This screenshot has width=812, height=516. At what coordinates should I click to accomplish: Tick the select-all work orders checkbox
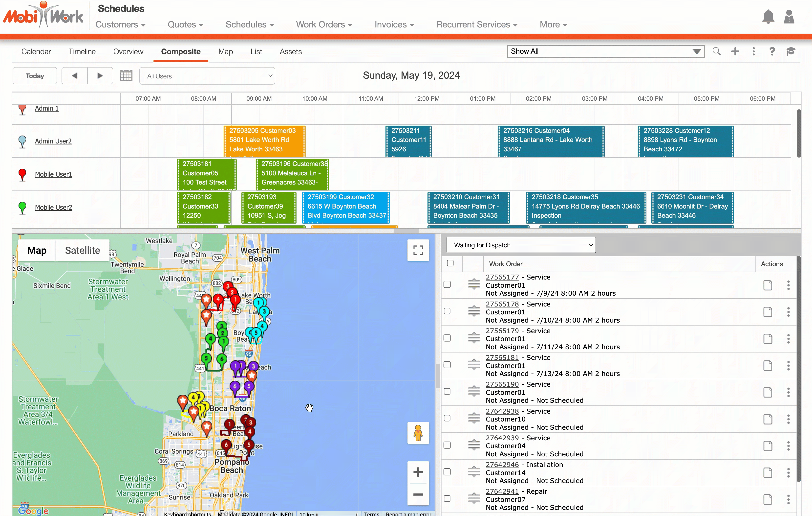450,263
